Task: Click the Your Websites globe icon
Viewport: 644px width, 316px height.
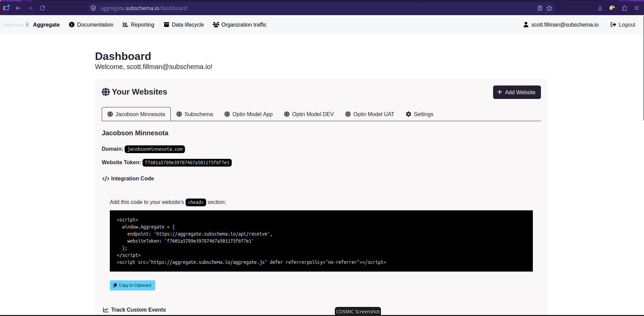Action: [106, 92]
